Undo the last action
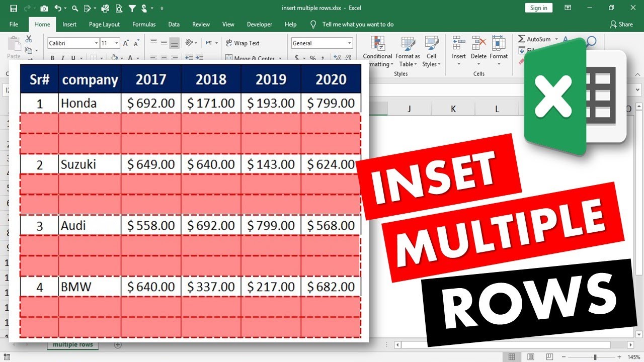 pyautogui.click(x=58, y=8)
